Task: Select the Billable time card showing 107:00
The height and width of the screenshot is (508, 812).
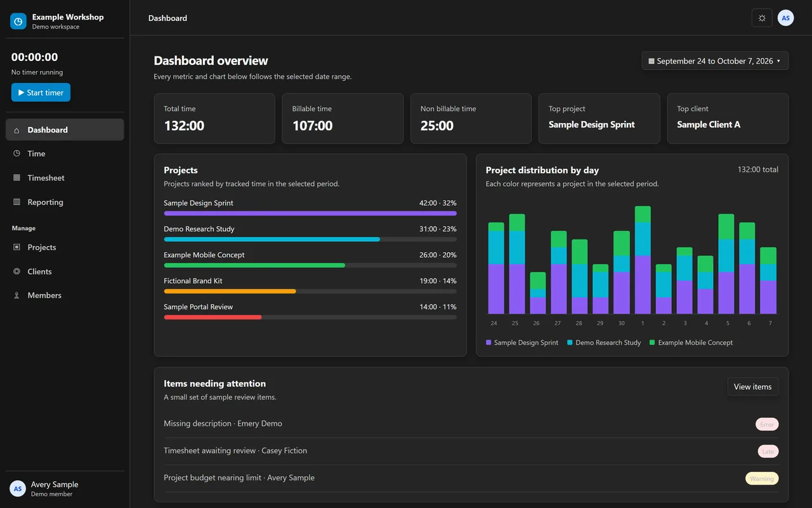Action: 343,119
